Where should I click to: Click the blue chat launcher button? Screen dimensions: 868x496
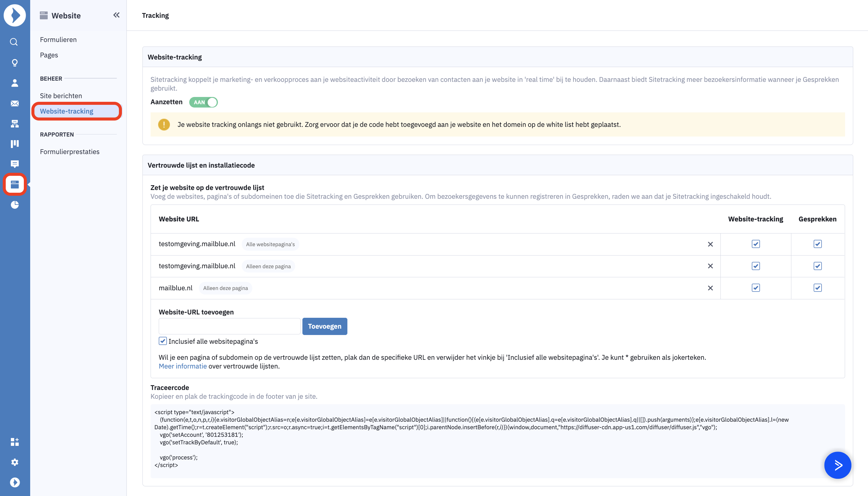[x=838, y=465]
